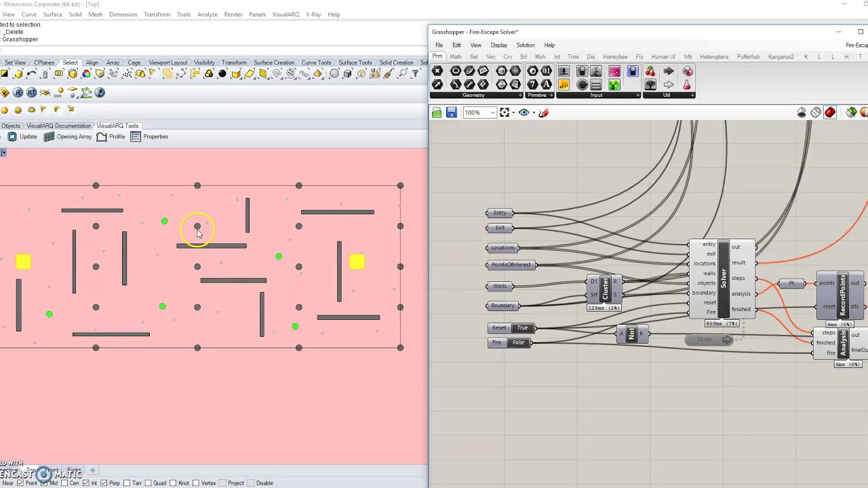The height and width of the screenshot is (488, 868).
Task: Select the Boundary parameter on canvas
Action: [x=502, y=306]
